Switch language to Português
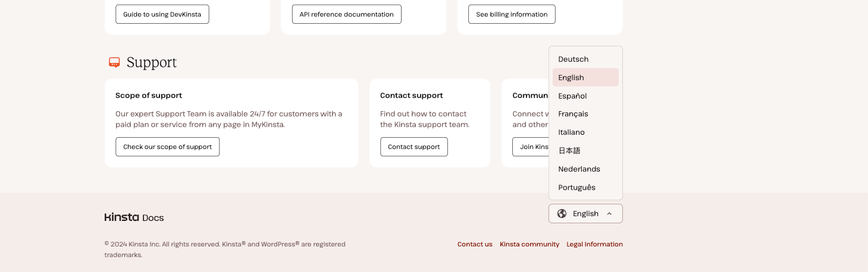The height and width of the screenshot is (272, 868). [x=576, y=188]
